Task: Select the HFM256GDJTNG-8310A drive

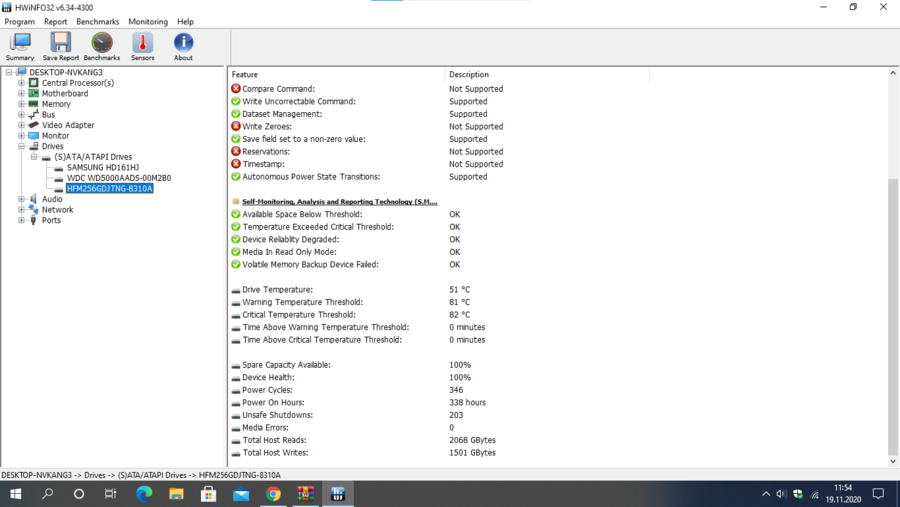Action: pos(110,188)
